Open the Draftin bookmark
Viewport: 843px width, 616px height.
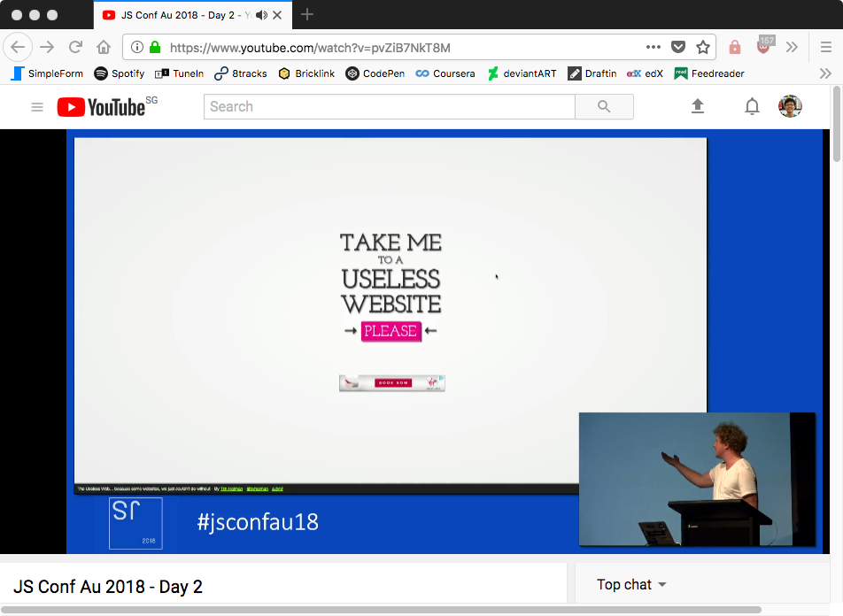click(x=592, y=73)
